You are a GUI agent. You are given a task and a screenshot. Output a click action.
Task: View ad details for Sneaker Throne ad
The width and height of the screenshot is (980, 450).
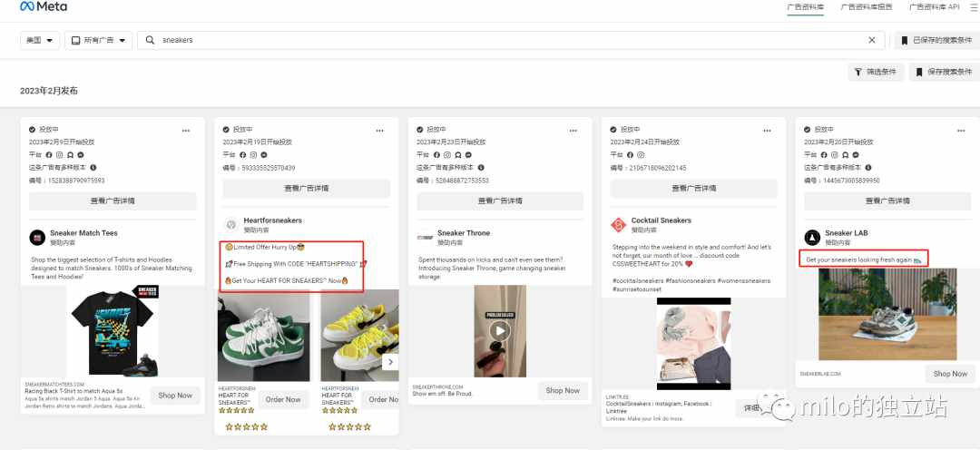500,201
